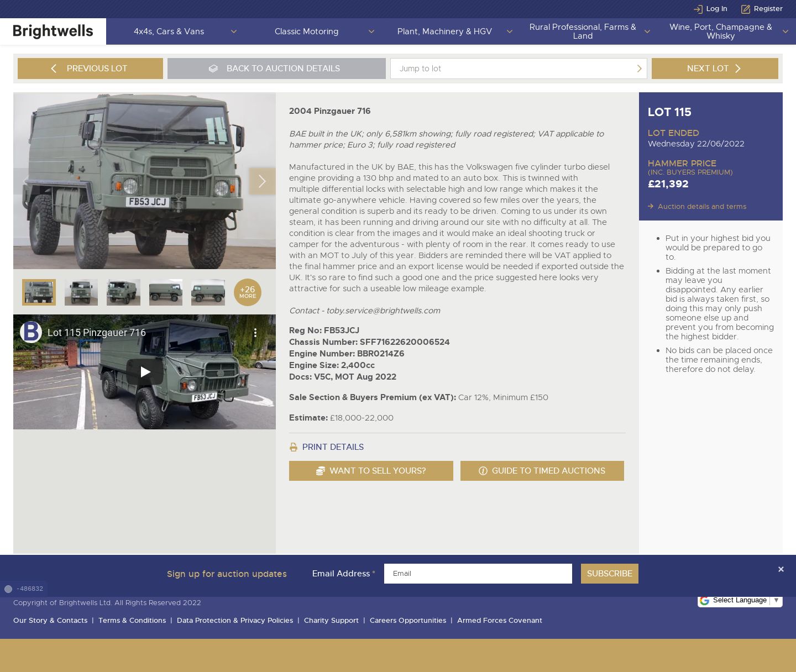Open Auction details and terms link
The width and height of the screenshot is (796, 672).
(702, 206)
